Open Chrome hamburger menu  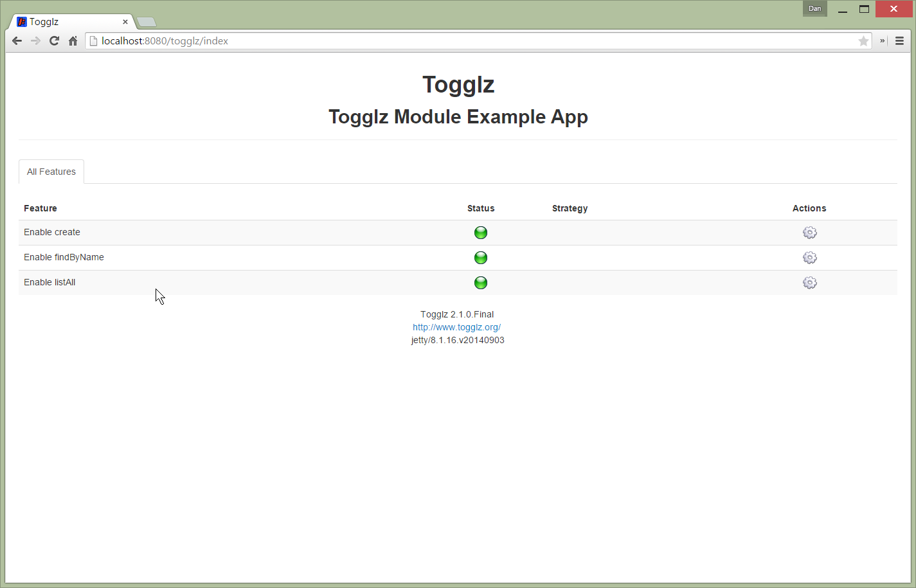899,41
